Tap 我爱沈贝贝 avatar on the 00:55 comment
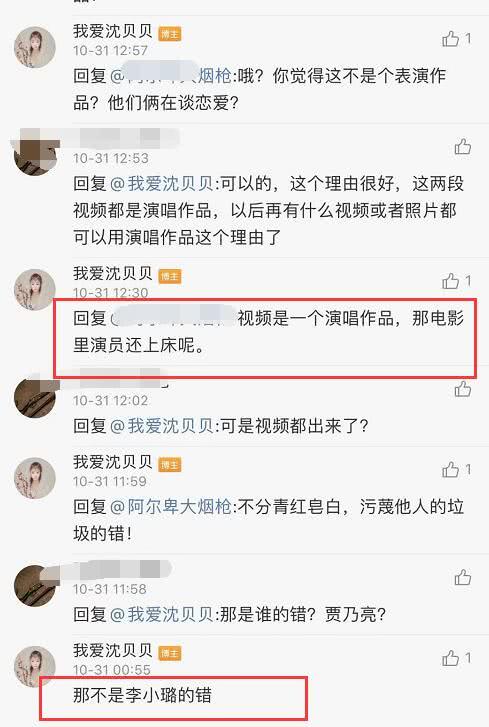489x727 pixels. pyautogui.click(x=35, y=667)
